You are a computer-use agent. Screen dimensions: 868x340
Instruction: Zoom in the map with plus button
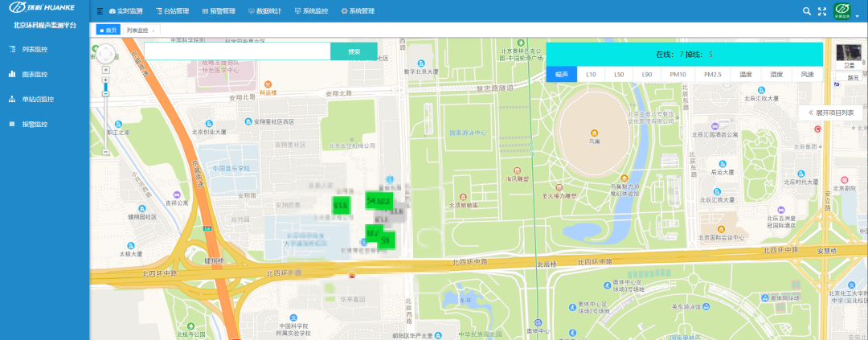click(105, 80)
